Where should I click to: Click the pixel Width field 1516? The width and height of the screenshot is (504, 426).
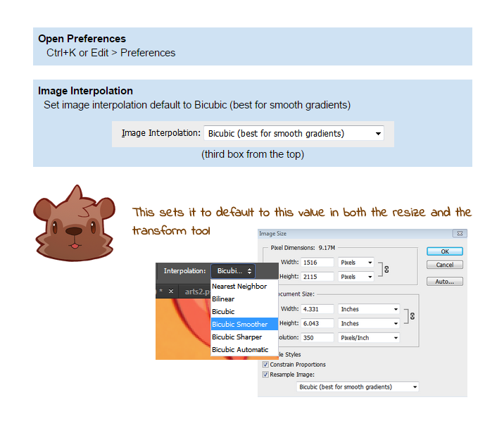[317, 263]
